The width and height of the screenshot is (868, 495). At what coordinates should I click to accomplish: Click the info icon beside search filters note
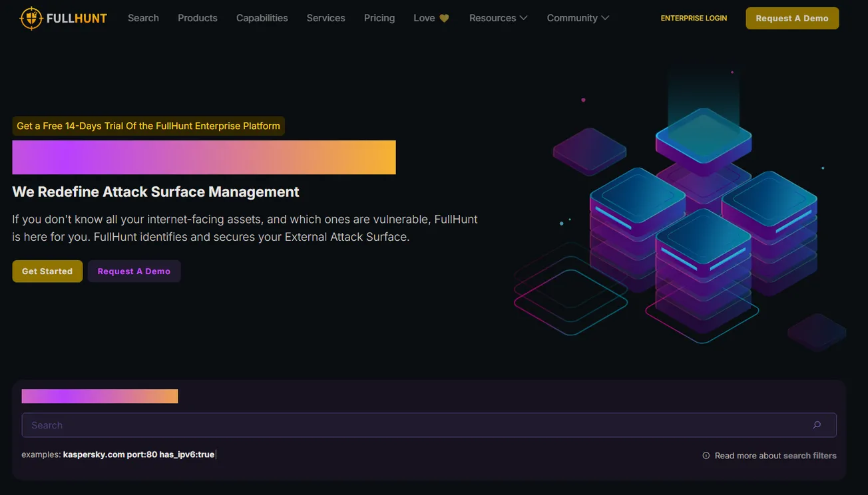[706, 455]
